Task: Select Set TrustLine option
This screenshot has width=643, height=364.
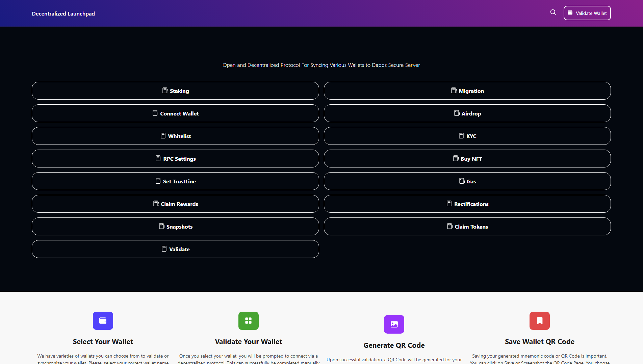Action: click(175, 181)
